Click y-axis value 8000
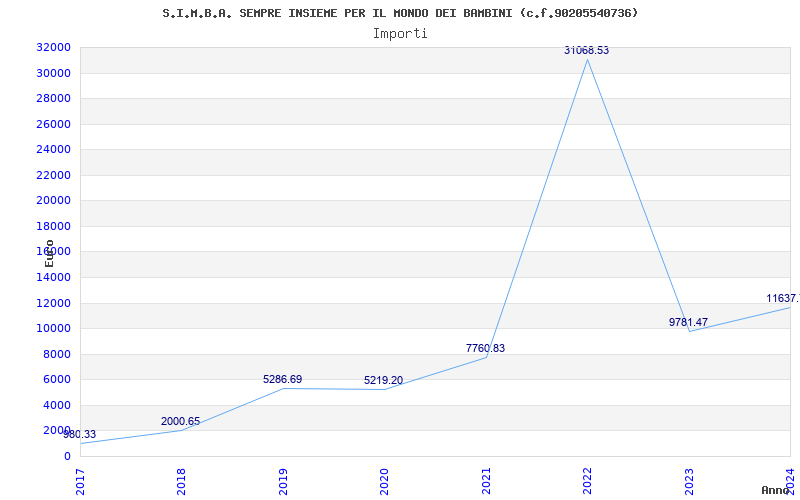800x500 pixels. click(x=57, y=355)
